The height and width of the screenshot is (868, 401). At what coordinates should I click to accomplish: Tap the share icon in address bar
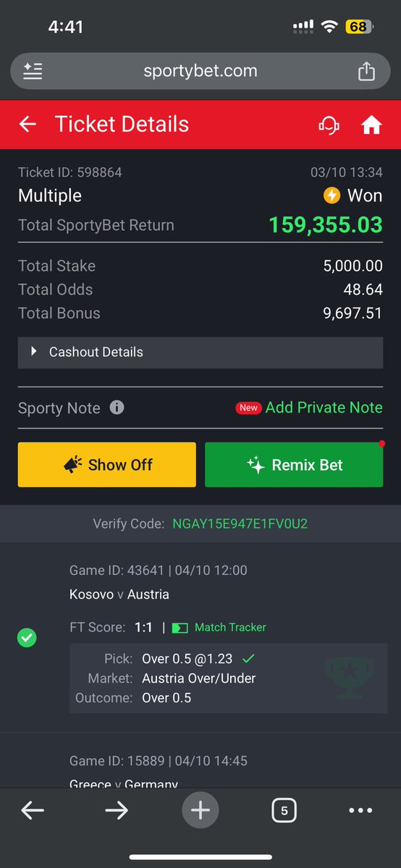point(367,71)
